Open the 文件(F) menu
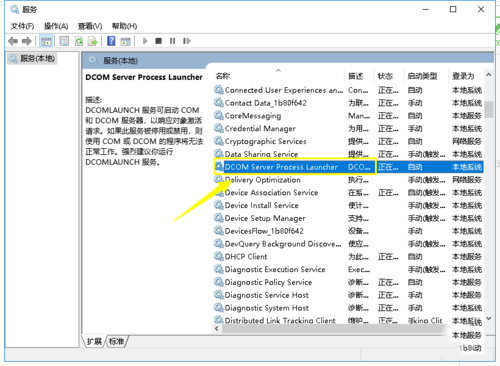The height and width of the screenshot is (366, 500). [x=22, y=26]
